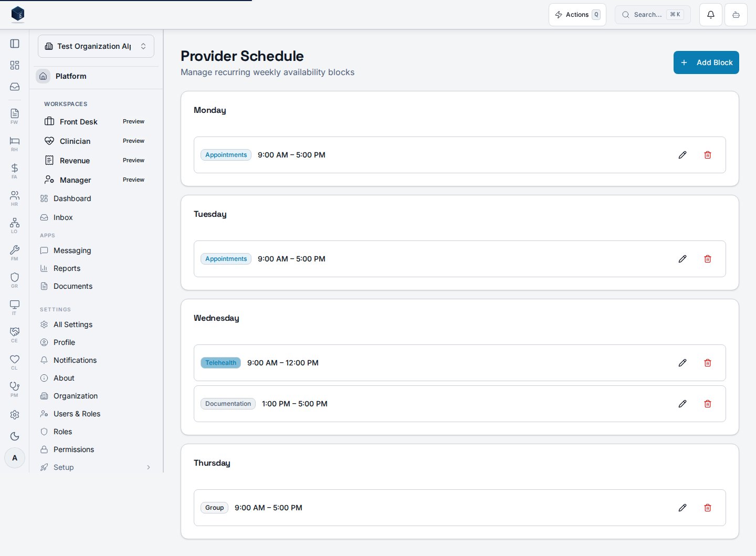Open the user avatar A

(x=15, y=458)
